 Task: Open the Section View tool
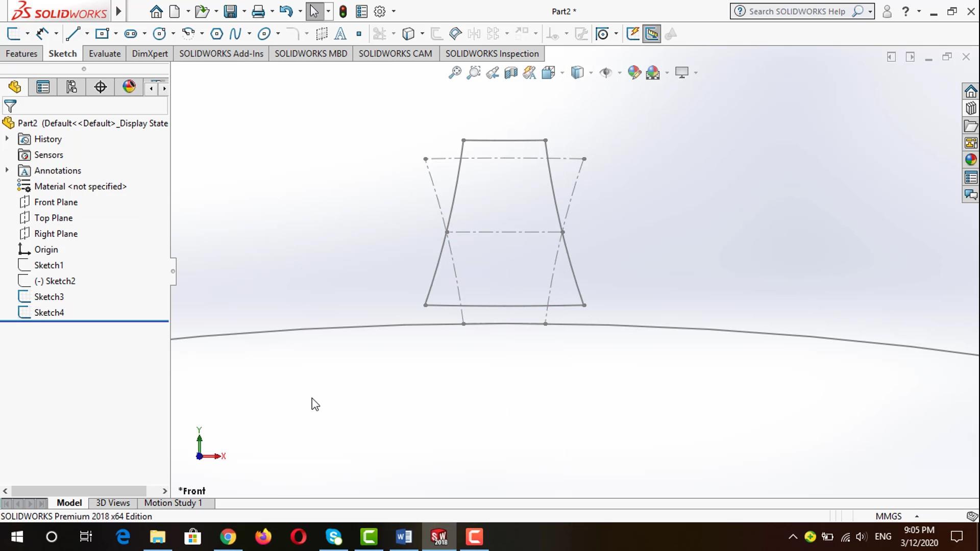click(x=511, y=72)
